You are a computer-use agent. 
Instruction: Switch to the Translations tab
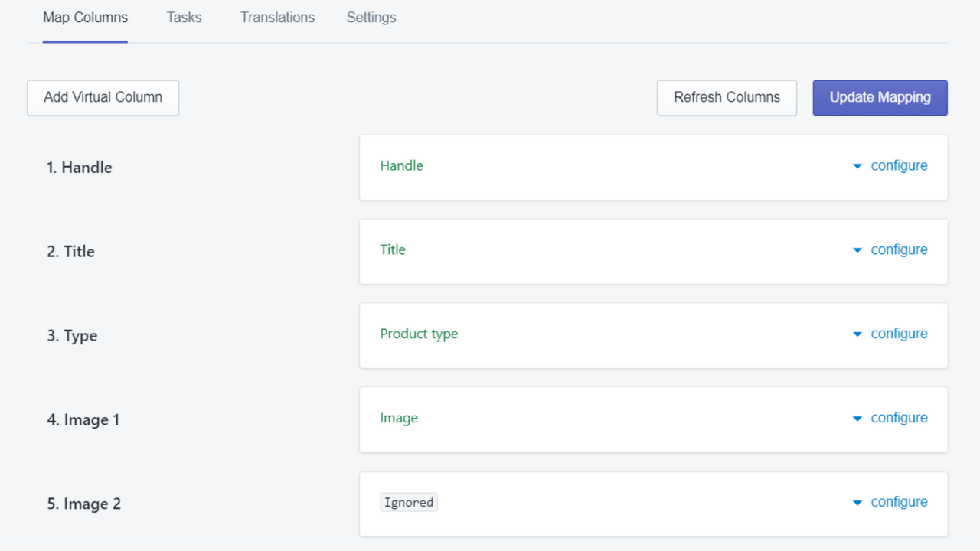coord(277,17)
